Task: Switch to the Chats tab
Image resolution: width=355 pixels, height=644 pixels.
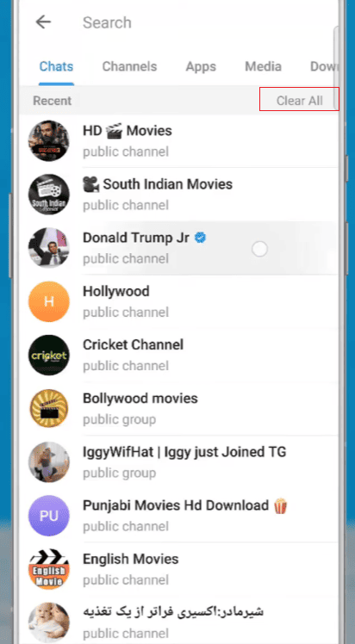Action: tap(56, 66)
